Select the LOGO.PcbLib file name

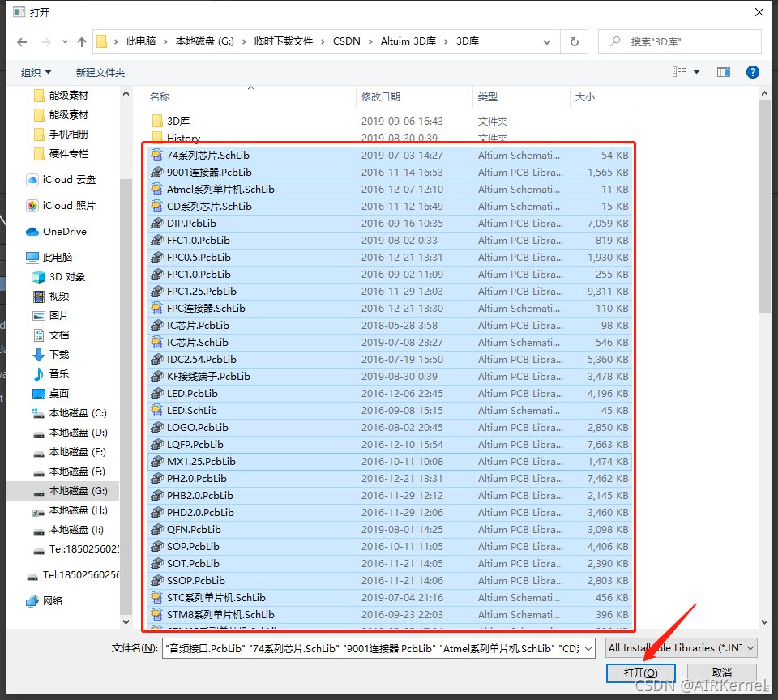[x=198, y=427]
